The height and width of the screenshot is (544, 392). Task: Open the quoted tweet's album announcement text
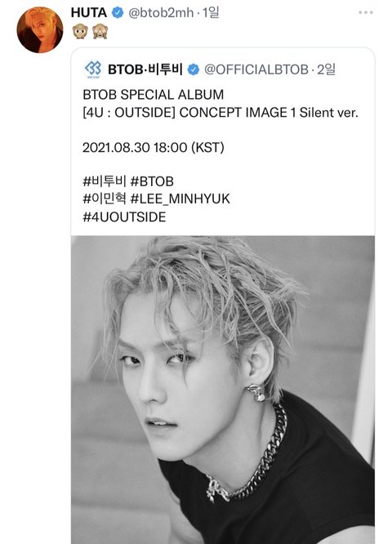coord(220,104)
